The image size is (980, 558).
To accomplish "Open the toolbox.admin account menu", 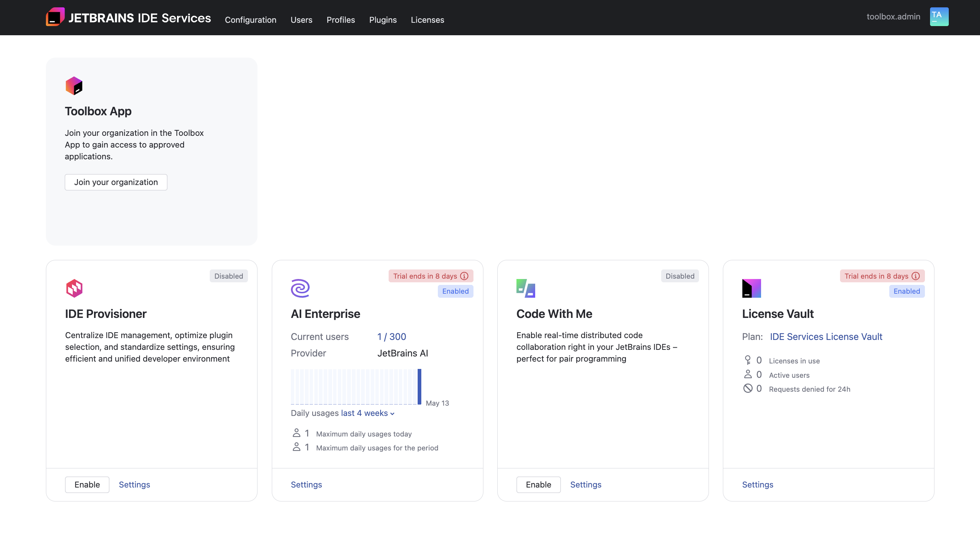I will (x=893, y=17).
